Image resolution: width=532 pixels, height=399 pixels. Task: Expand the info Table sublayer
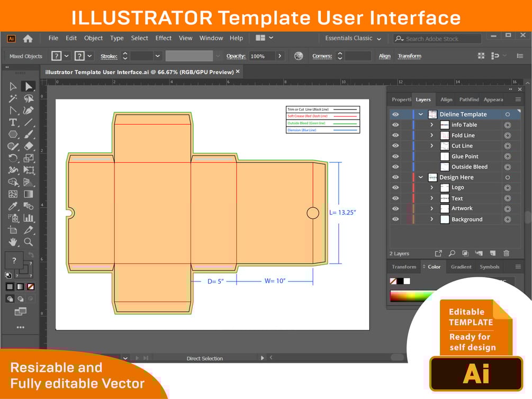(431, 125)
